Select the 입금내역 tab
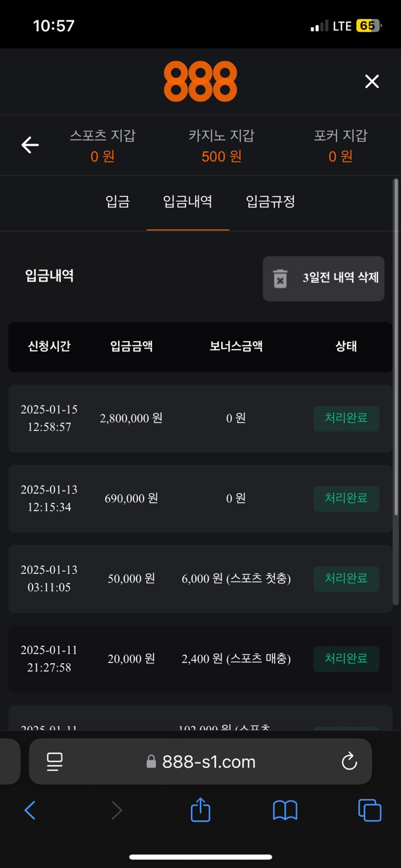 187,201
